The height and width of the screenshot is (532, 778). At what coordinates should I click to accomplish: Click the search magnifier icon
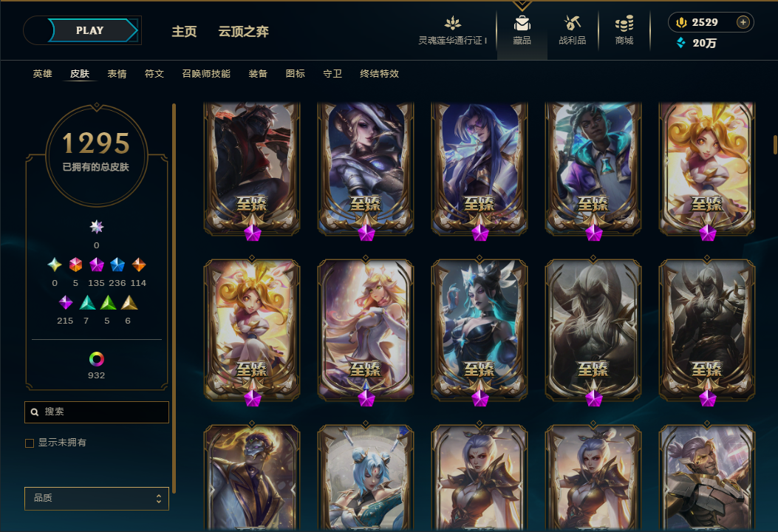point(35,412)
